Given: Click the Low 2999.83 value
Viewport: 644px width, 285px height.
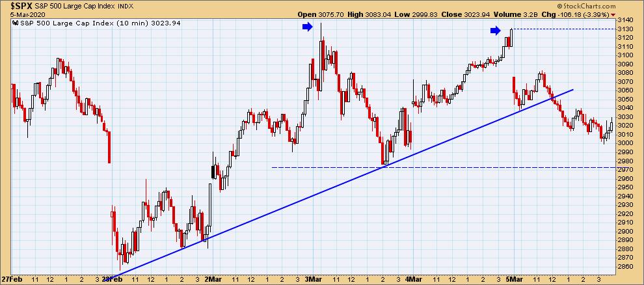Looking at the screenshot, I should [x=416, y=14].
